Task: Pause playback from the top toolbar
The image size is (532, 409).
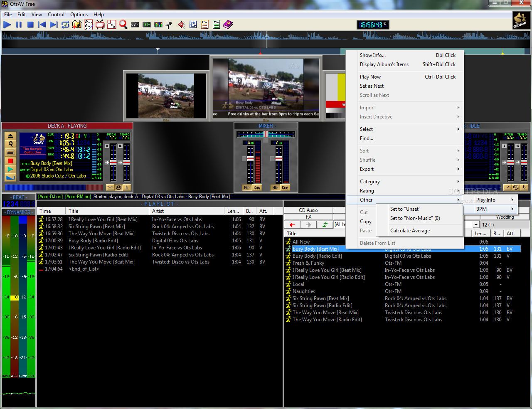Action: pyautogui.click(x=19, y=25)
